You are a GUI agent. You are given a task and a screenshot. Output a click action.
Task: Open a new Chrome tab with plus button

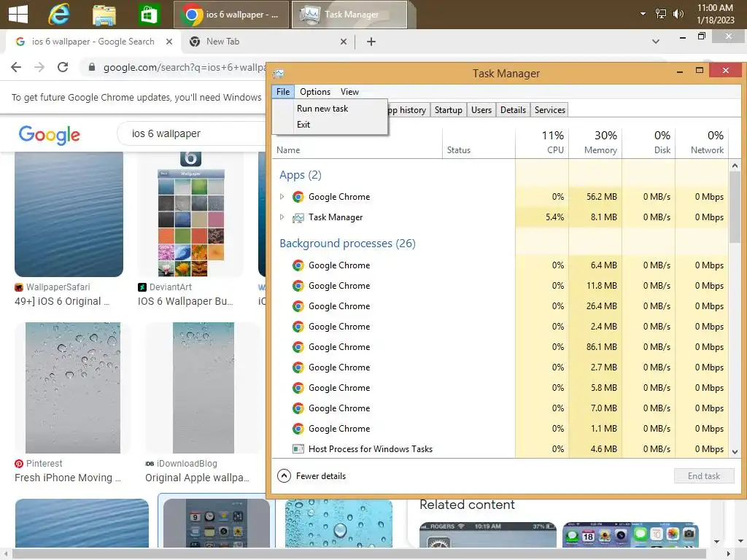(x=371, y=42)
